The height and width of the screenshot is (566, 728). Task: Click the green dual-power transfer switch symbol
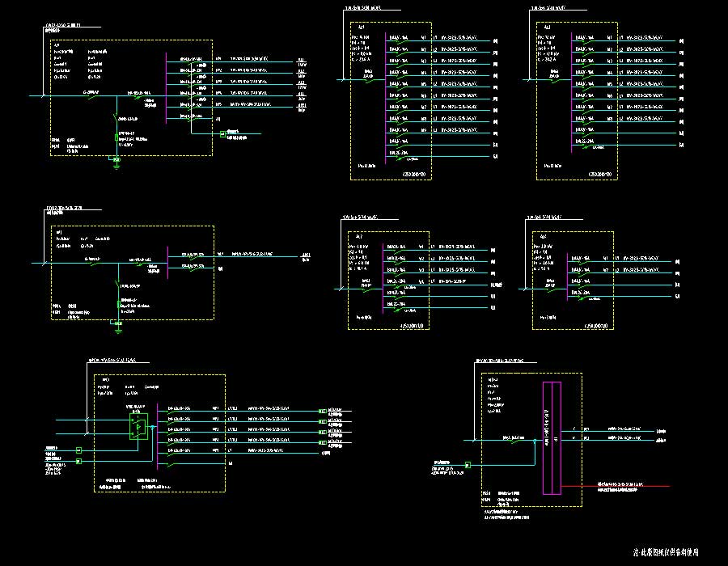click(138, 427)
